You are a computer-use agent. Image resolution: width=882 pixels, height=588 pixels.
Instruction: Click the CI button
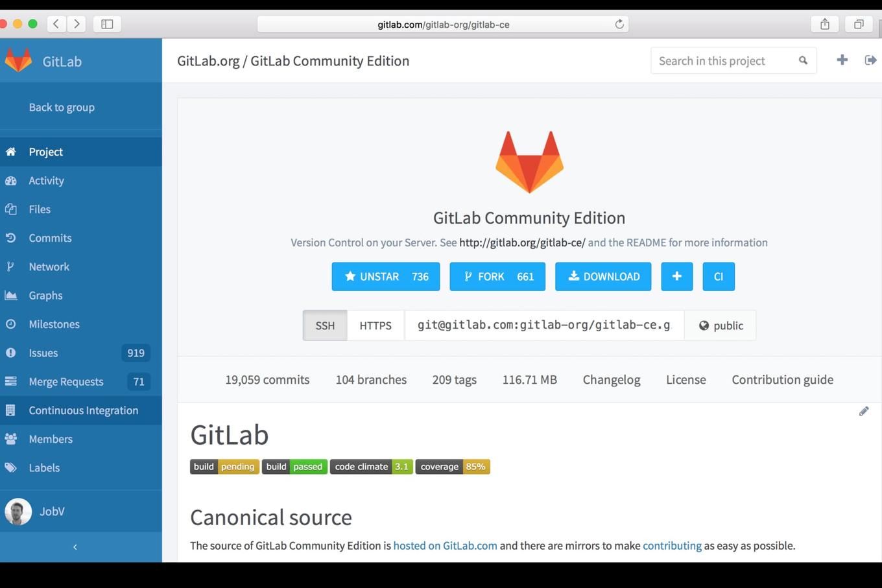tap(719, 276)
